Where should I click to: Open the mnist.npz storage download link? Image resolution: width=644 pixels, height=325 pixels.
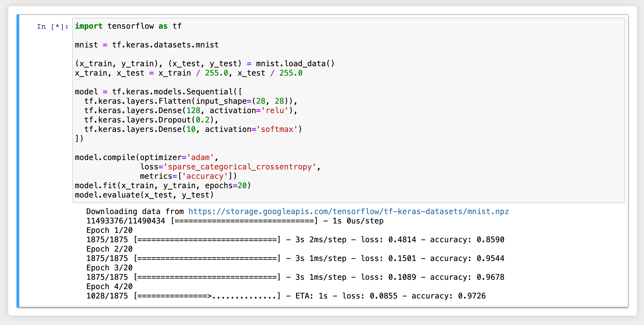348,212
